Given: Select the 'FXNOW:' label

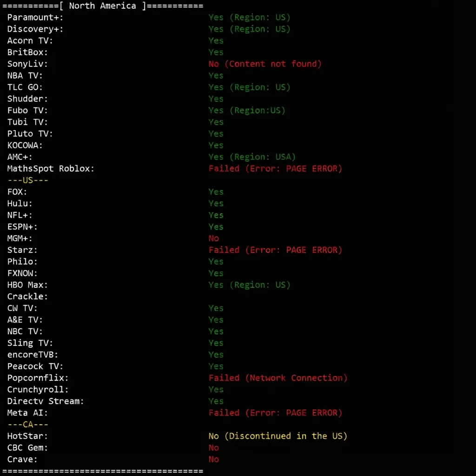Looking at the screenshot, I should coord(22,273).
